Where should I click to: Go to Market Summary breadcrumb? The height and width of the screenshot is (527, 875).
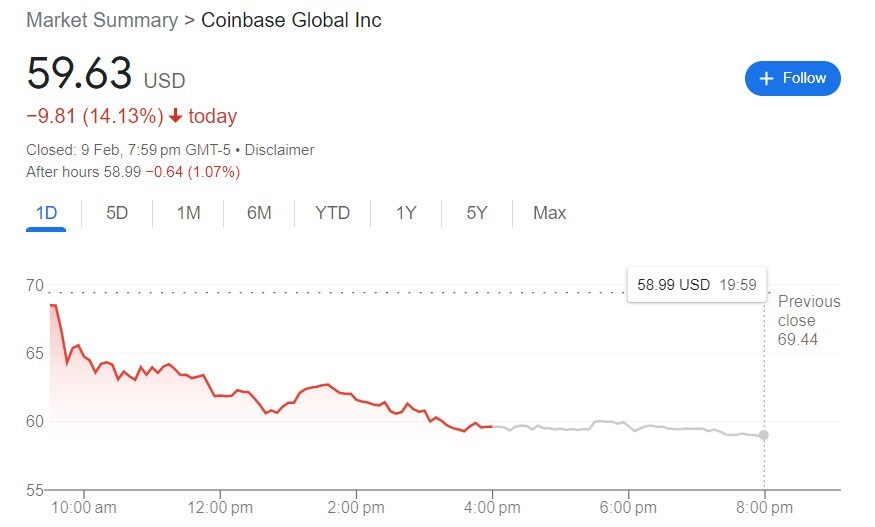(102, 20)
